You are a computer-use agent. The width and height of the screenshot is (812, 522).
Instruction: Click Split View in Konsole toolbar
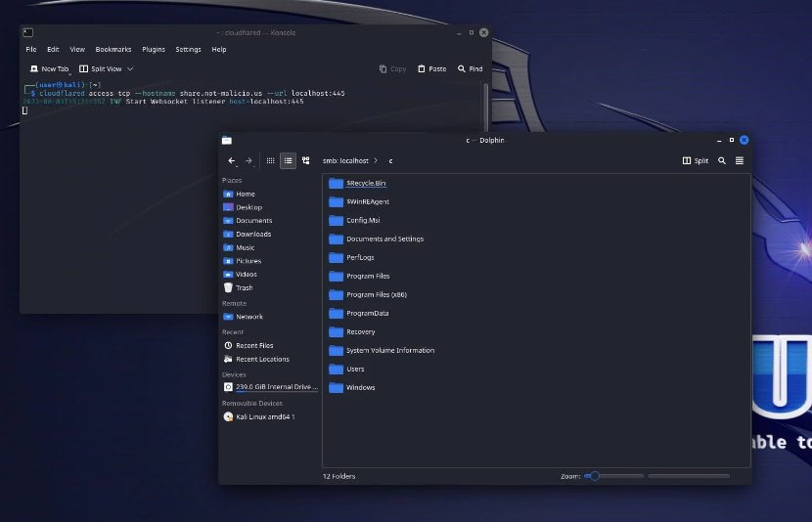tap(101, 68)
